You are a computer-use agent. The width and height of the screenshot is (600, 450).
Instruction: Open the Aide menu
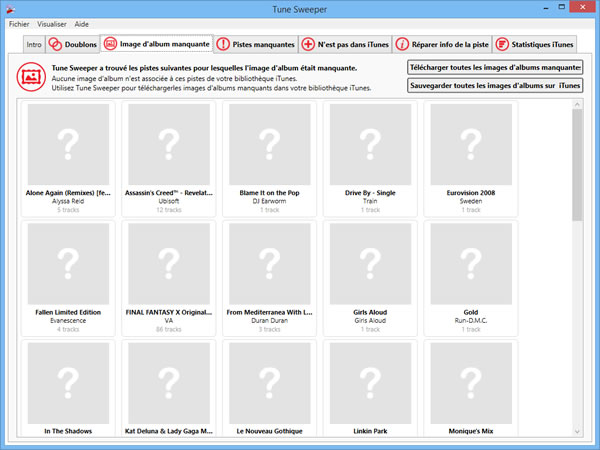point(82,24)
